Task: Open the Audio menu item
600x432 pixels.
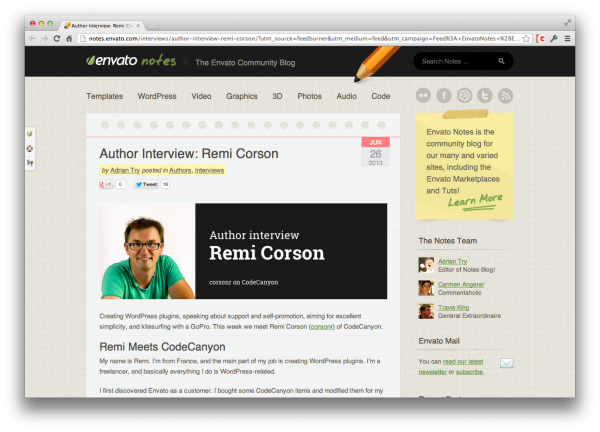Action: pyautogui.click(x=347, y=96)
